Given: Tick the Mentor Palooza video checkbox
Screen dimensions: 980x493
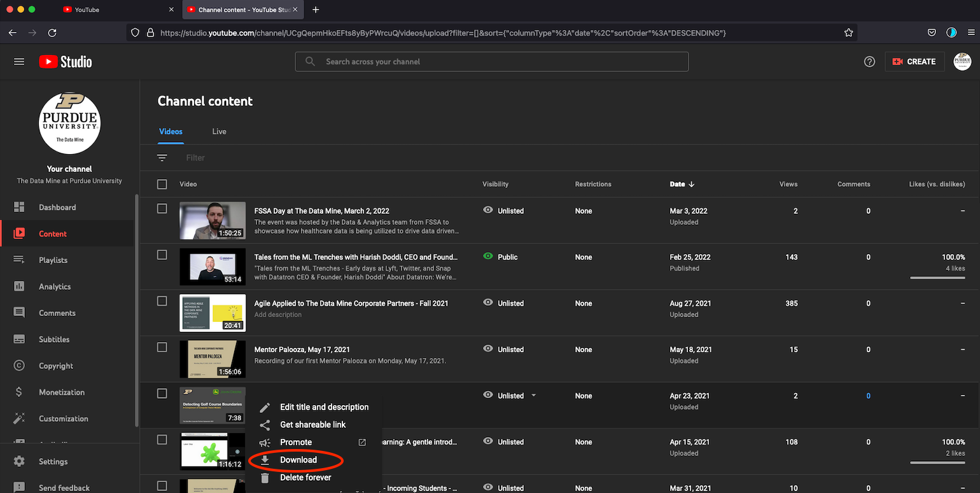Looking at the screenshot, I should [162, 347].
